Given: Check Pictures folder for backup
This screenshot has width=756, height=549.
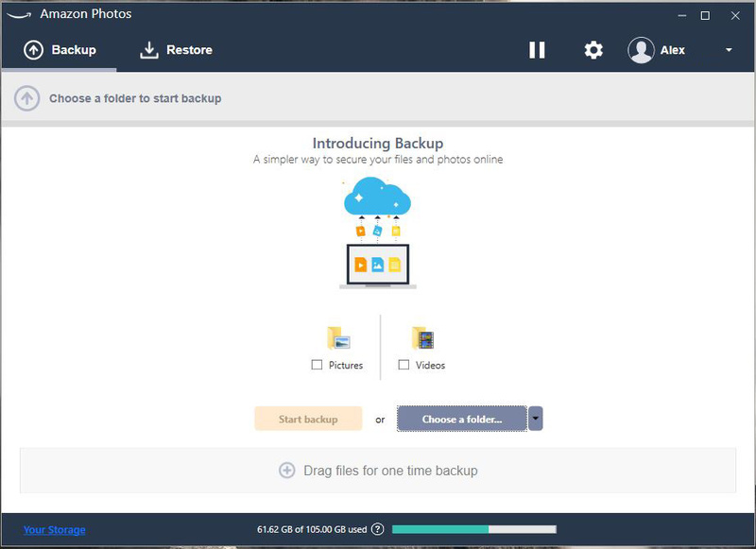Looking at the screenshot, I should 318,365.
